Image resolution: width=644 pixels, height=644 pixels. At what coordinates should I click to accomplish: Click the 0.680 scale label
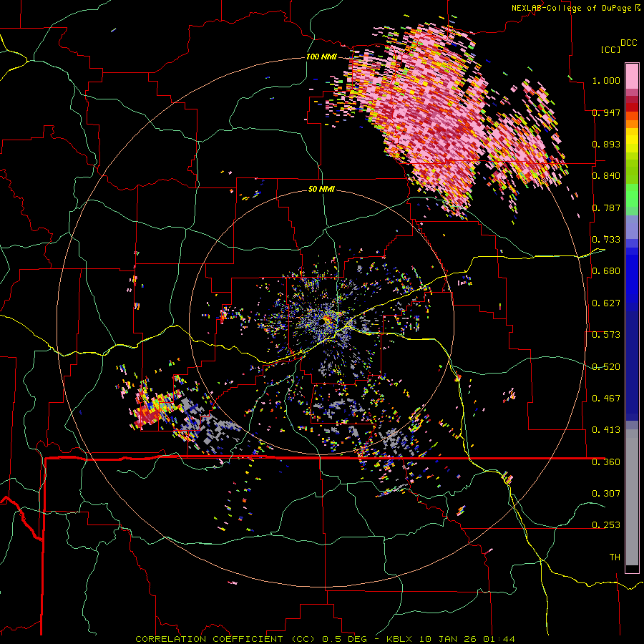[606, 271]
